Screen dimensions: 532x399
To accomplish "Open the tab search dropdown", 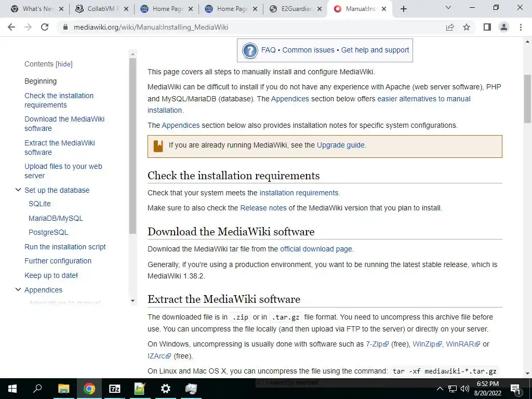I will click(448, 7).
